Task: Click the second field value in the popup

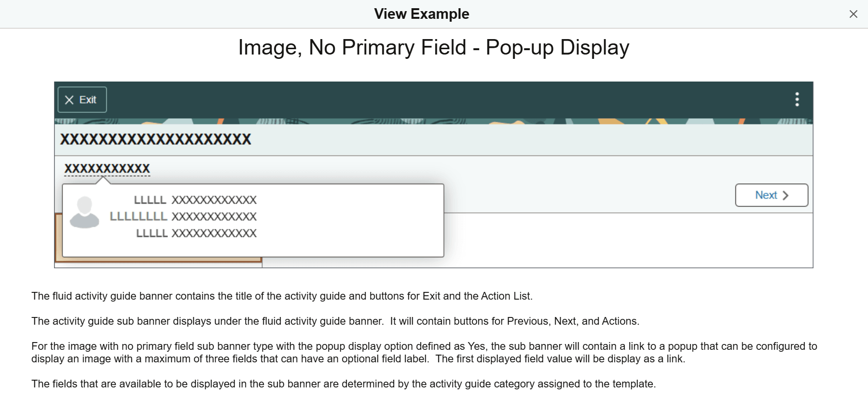Action: pos(214,216)
